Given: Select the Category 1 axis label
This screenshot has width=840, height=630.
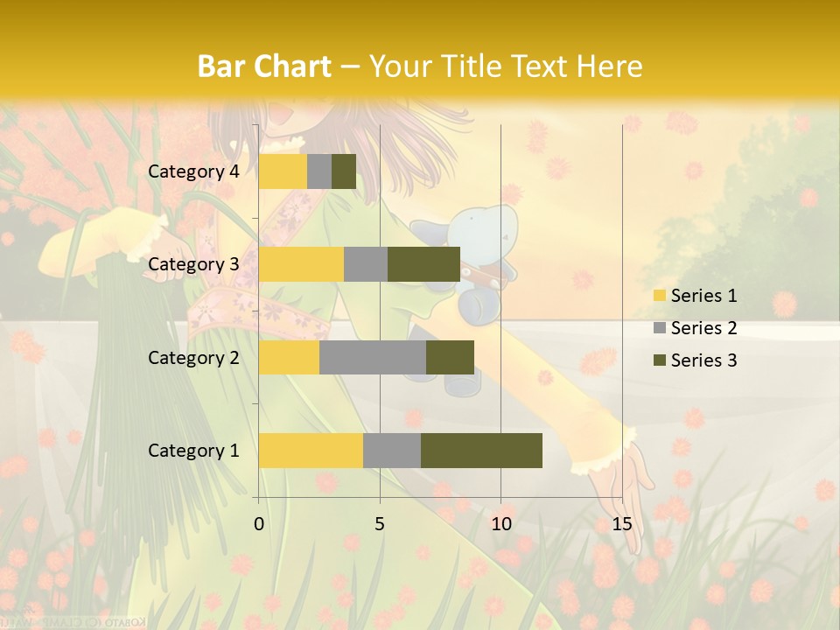Looking at the screenshot, I should (193, 451).
